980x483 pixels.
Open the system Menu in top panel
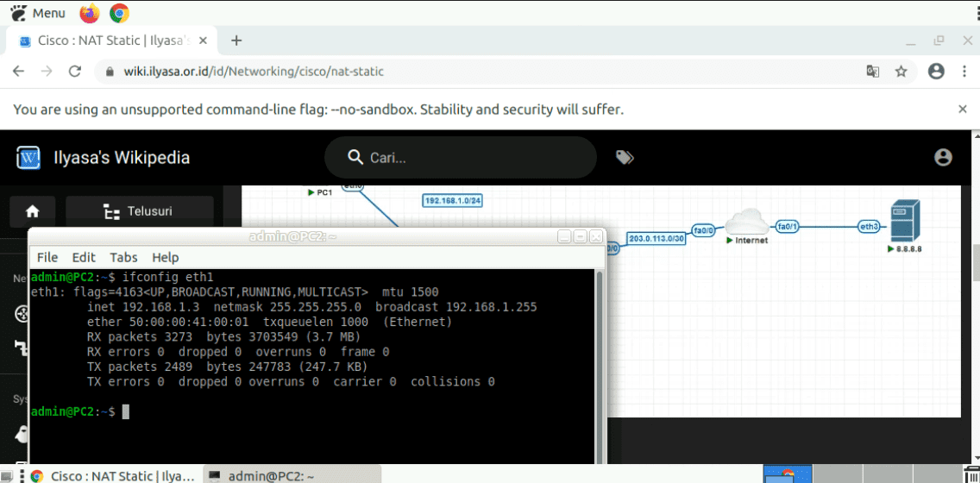click(x=39, y=13)
